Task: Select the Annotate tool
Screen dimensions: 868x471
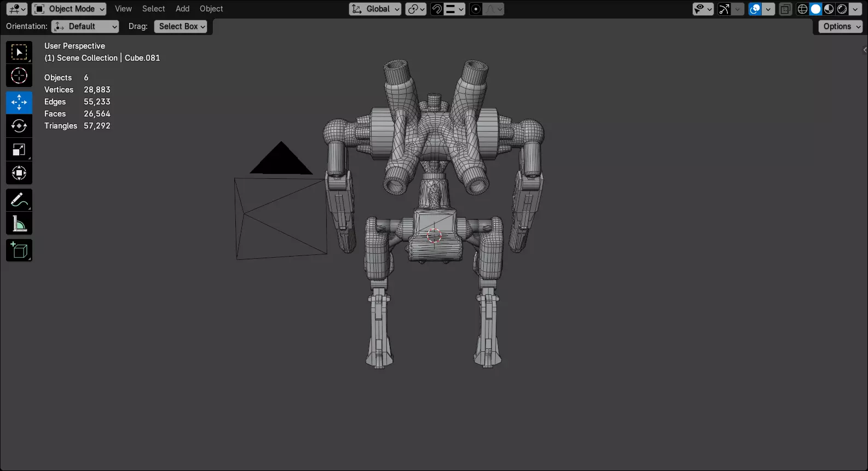Action: pyautogui.click(x=19, y=200)
